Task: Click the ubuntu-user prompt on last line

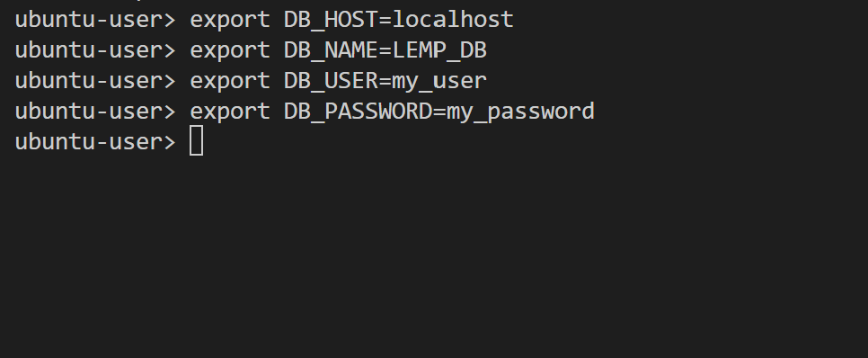Action: tap(95, 142)
